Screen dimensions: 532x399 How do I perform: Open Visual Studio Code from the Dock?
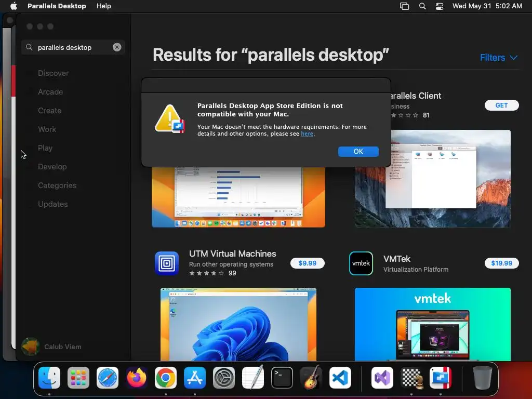click(x=340, y=378)
